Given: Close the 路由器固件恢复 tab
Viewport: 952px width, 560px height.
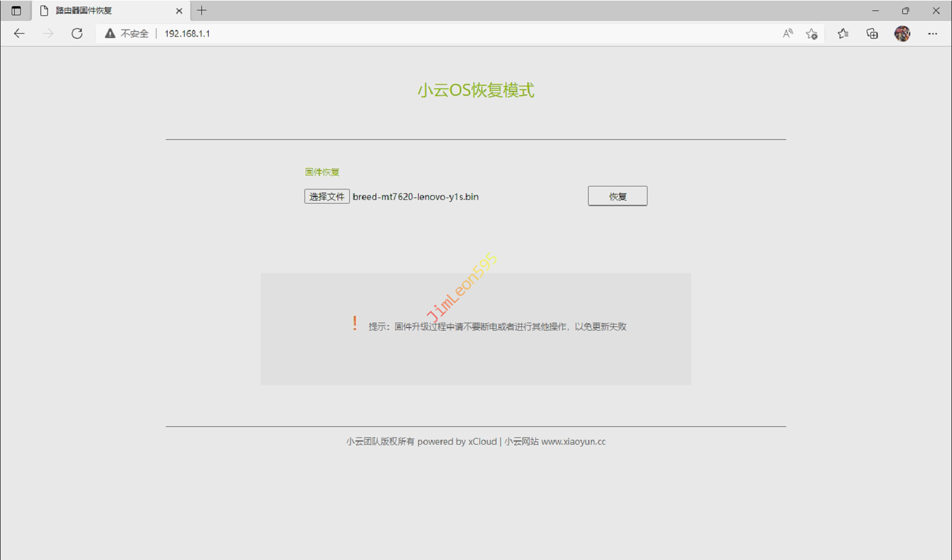Looking at the screenshot, I should click(179, 11).
